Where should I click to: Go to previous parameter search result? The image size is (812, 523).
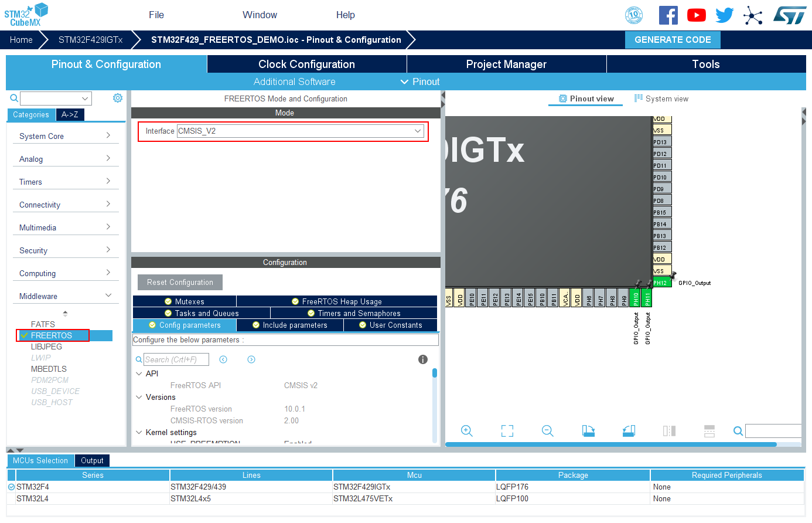click(x=223, y=359)
